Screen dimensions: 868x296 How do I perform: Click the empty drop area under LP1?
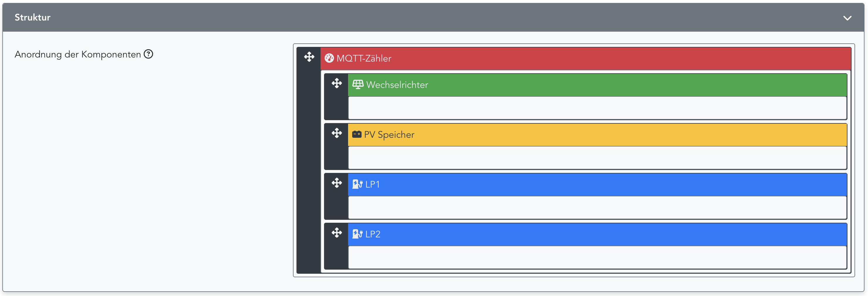point(597,207)
